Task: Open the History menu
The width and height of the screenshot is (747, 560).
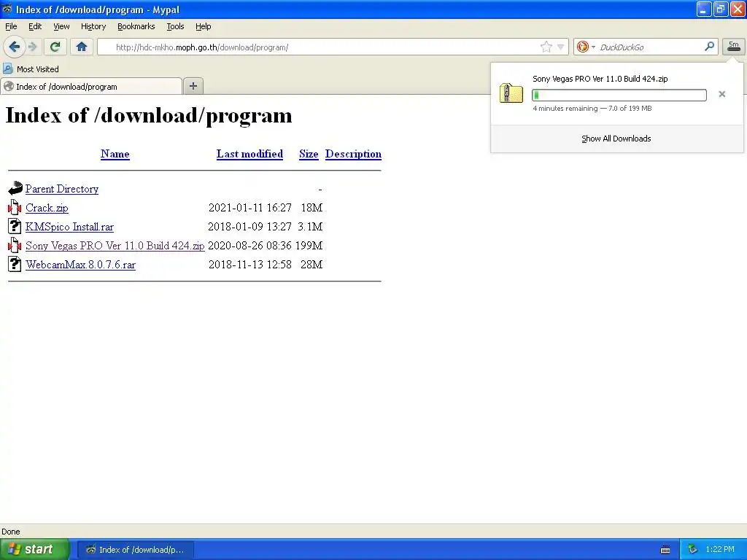Action: pos(93,26)
